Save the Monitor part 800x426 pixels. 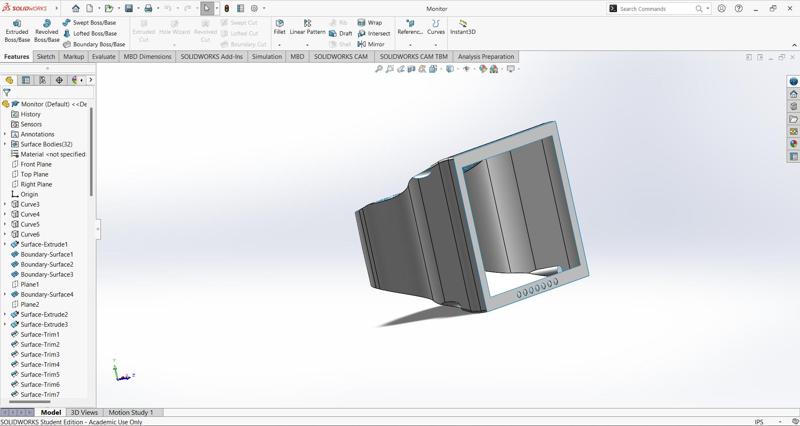(x=129, y=9)
